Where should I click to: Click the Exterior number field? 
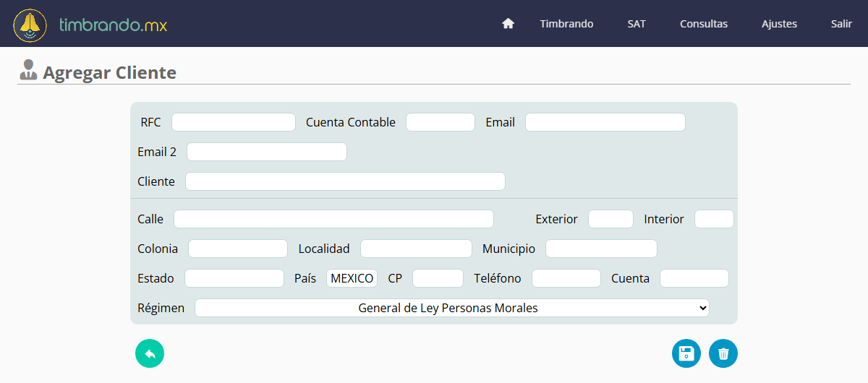610,219
